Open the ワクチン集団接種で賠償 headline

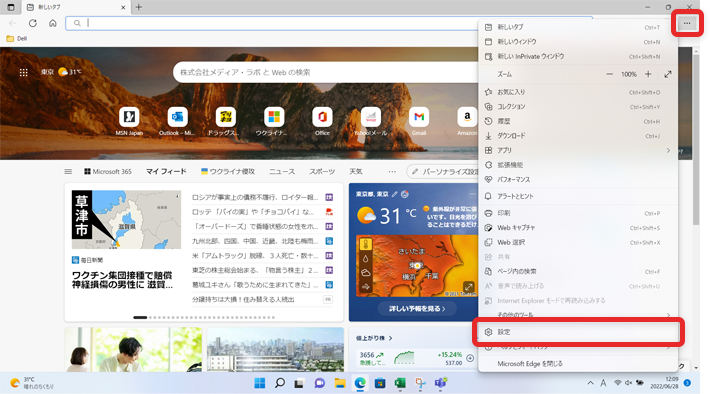pos(122,280)
